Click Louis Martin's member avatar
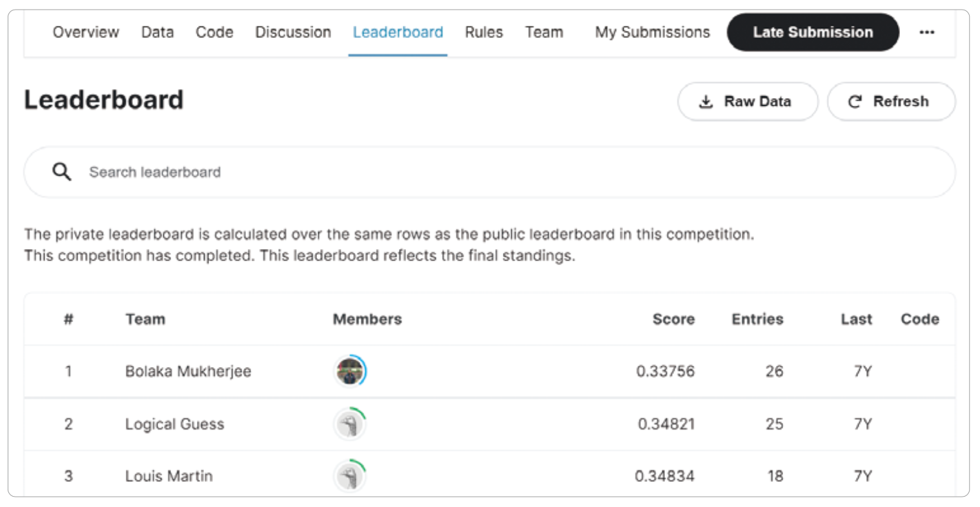The image size is (980, 507). [350, 477]
